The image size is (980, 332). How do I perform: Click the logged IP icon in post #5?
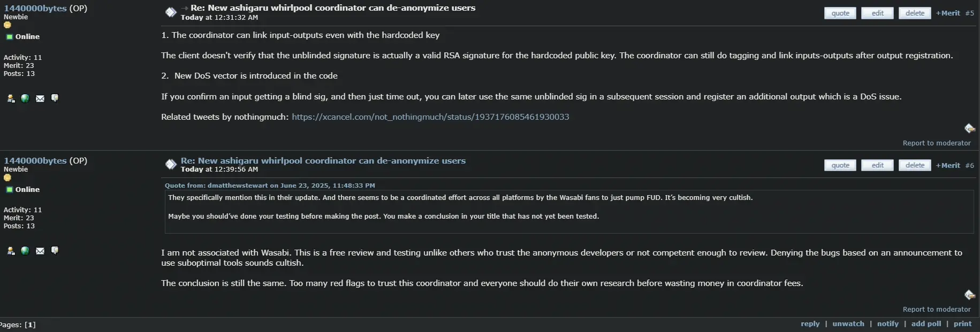click(969, 128)
